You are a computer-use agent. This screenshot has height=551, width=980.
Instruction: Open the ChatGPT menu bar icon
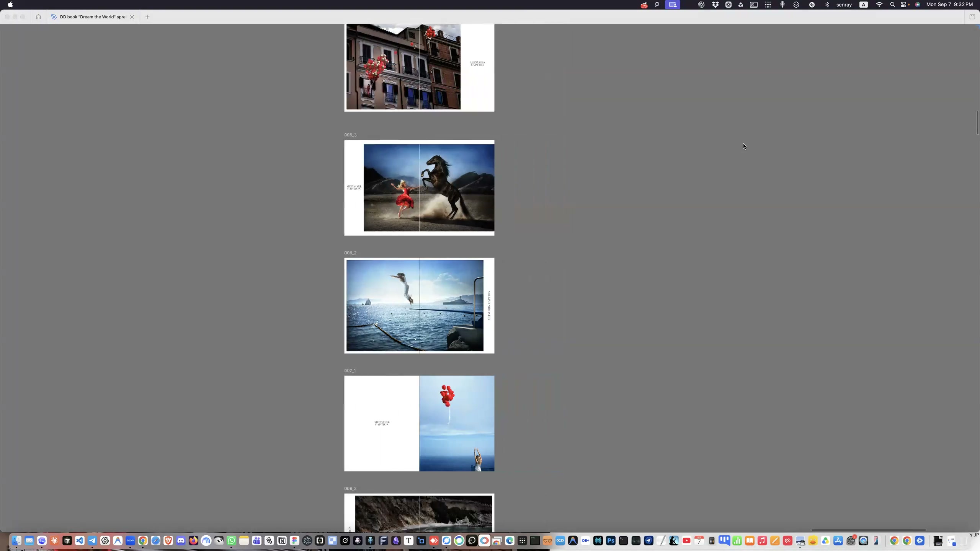tap(701, 5)
